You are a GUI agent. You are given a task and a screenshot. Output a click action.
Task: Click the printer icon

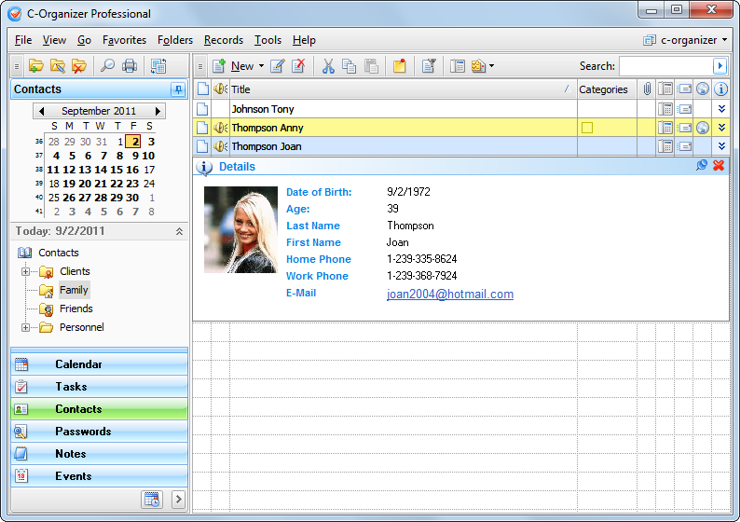point(129,66)
